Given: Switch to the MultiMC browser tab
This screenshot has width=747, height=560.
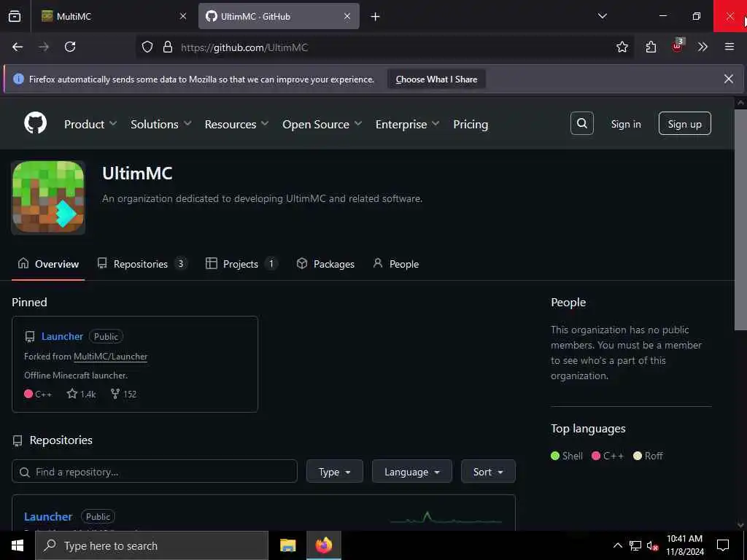Looking at the screenshot, I should (113, 16).
